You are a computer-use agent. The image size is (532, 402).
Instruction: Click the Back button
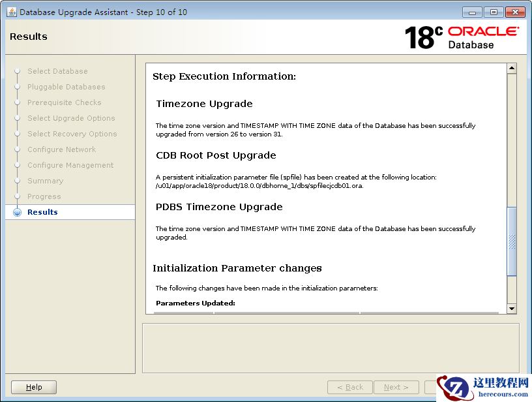[x=350, y=387]
